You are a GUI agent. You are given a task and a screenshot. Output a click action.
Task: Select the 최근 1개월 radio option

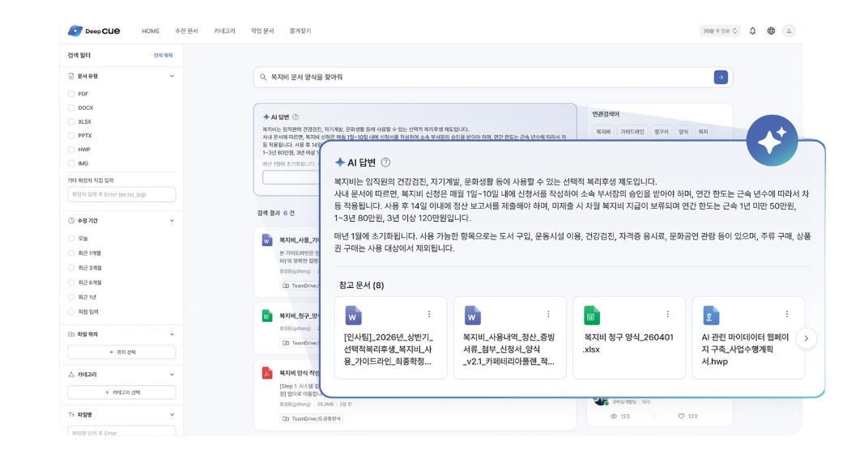click(x=71, y=252)
